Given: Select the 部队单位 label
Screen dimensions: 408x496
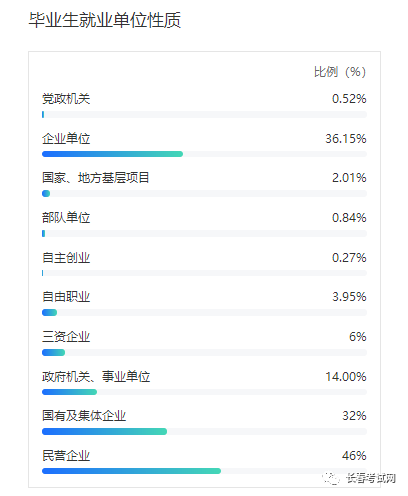Looking at the screenshot, I should [x=66, y=218].
